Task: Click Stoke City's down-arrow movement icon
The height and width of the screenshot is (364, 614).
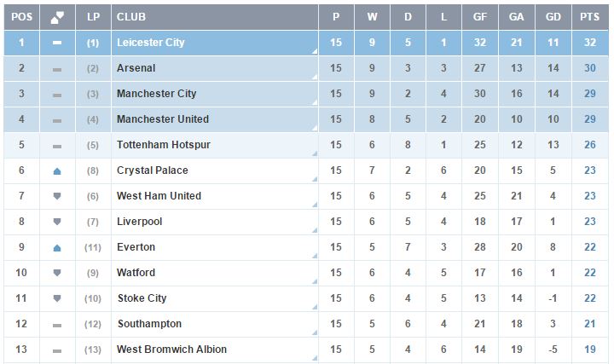Action: coord(57,298)
